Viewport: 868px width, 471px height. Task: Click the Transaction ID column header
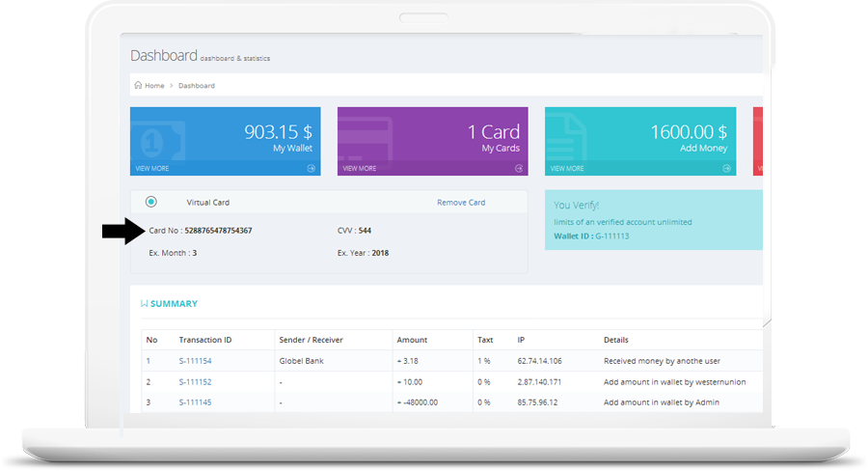click(x=204, y=340)
